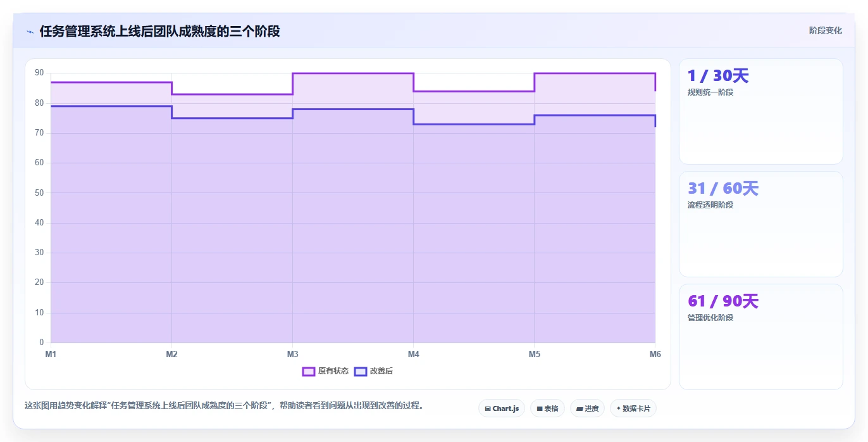This screenshot has height=442, width=868.
Task: Open the 61 / 90天 stage card
Action: point(760,337)
